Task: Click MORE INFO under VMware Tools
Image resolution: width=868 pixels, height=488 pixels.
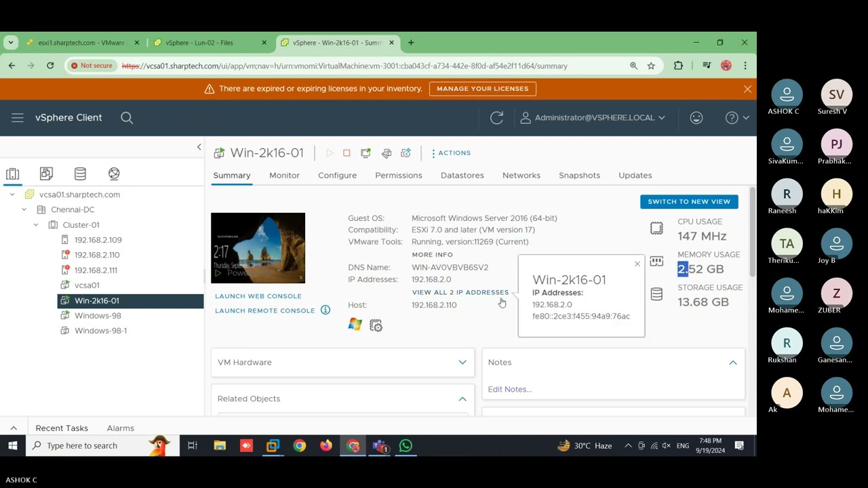Action: tap(432, 255)
